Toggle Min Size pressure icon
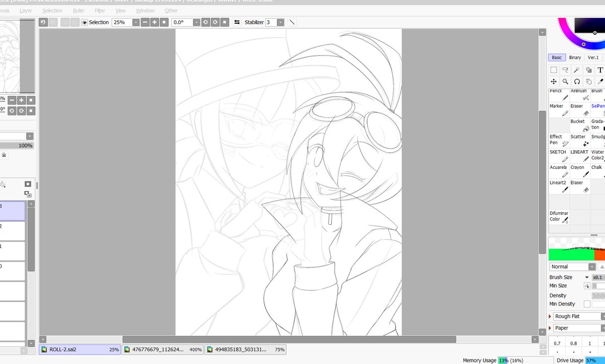 pyautogui.click(x=587, y=286)
